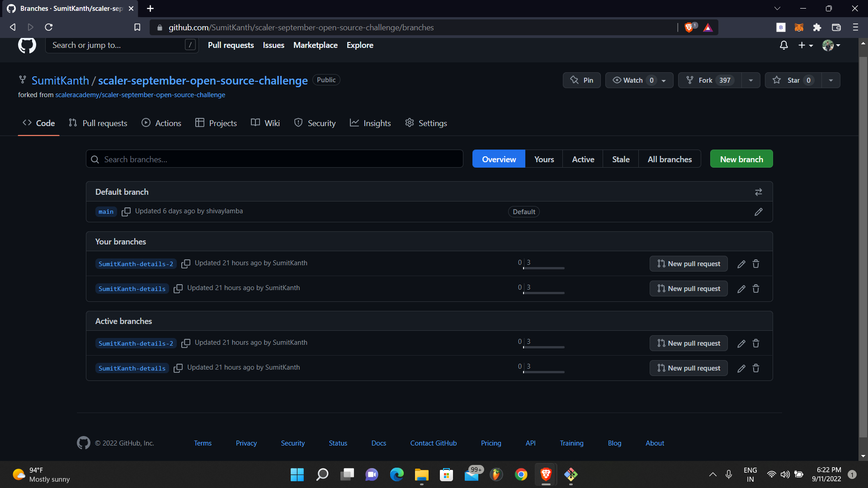Open Brave Shields lion icon in address bar
This screenshot has width=868, height=488.
[689, 28]
